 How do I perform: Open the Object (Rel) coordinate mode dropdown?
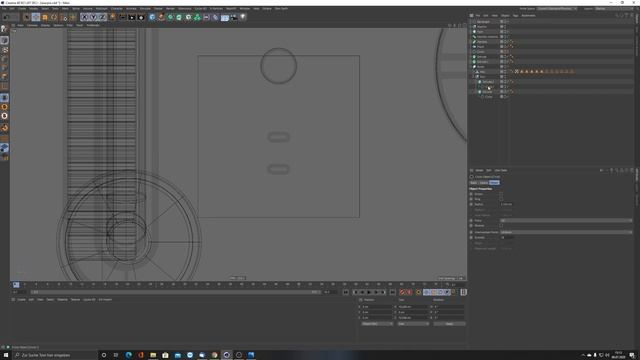pos(377,324)
